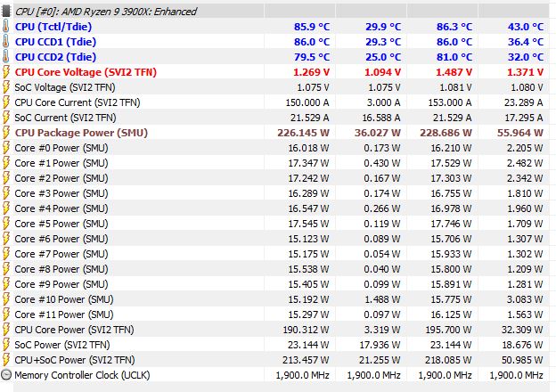Click the 228.686 W maximum package power value
This screenshot has height=392, width=556.
tap(446, 133)
